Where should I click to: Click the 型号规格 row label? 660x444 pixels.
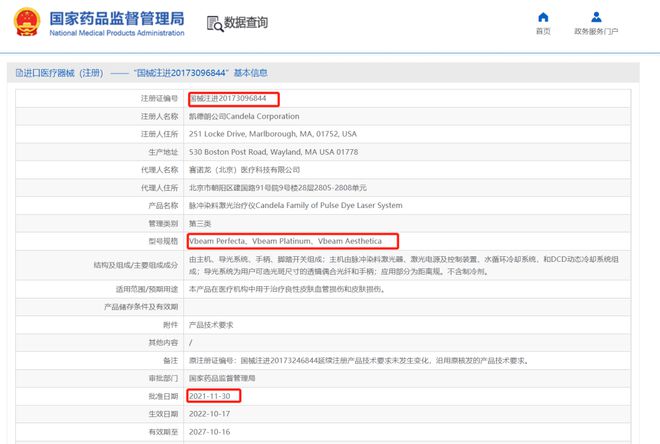click(x=163, y=241)
